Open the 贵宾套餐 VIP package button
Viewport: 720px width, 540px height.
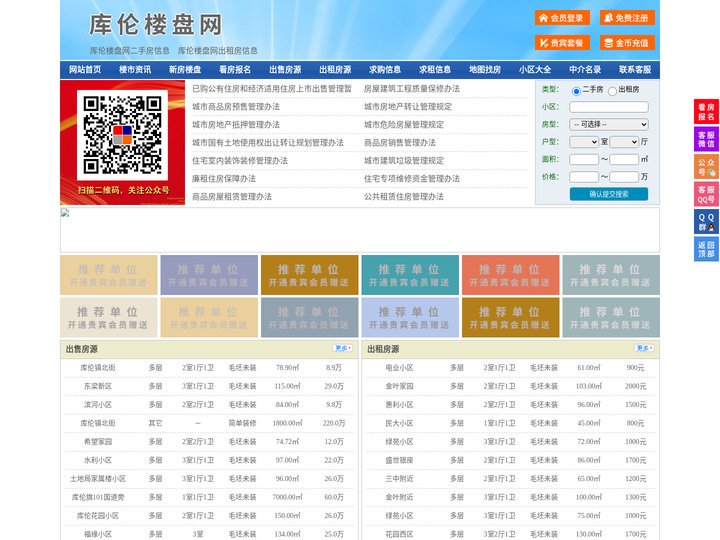562,43
